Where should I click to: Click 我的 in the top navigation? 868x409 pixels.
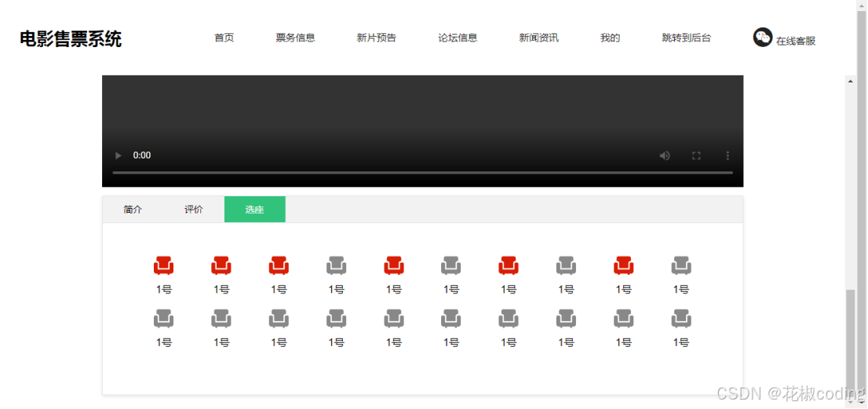(610, 38)
